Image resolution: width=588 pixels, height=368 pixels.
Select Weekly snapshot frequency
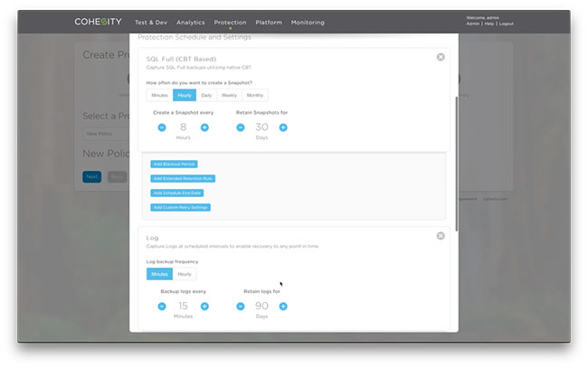pyautogui.click(x=230, y=95)
